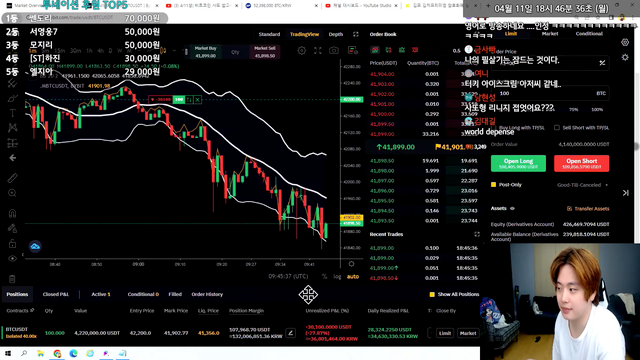Open the Order History tab
Screen dimensions: 640x360
pyautogui.click(x=207, y=294)
